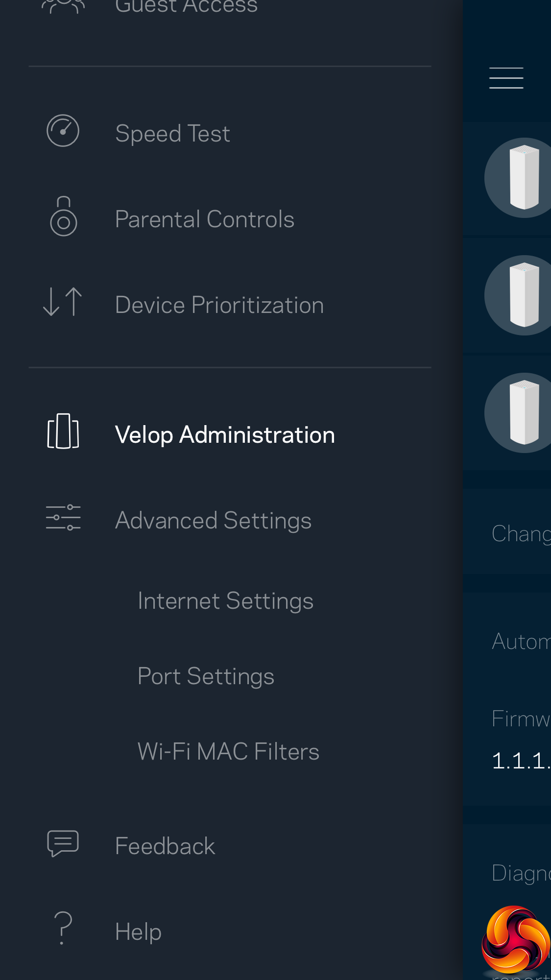The image size is (551, 980).
Task: Open Port Settings submenu item
Action: coord(206,676)
